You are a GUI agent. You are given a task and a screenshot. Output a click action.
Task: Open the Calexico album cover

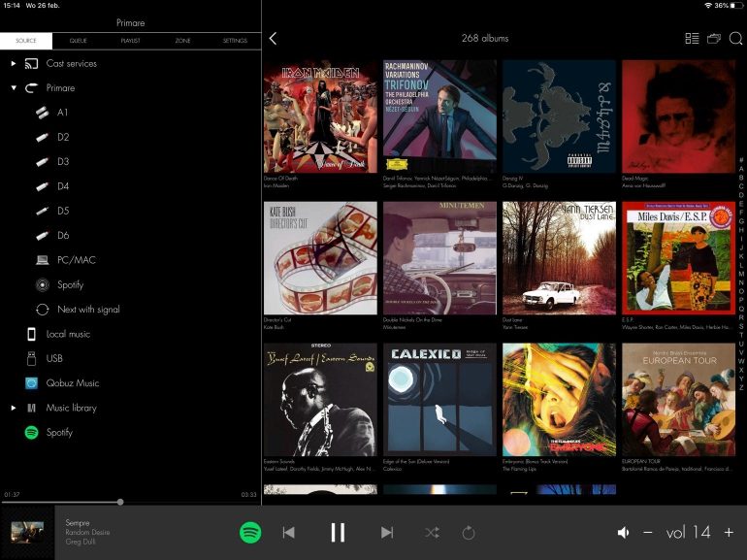[439, 399]
